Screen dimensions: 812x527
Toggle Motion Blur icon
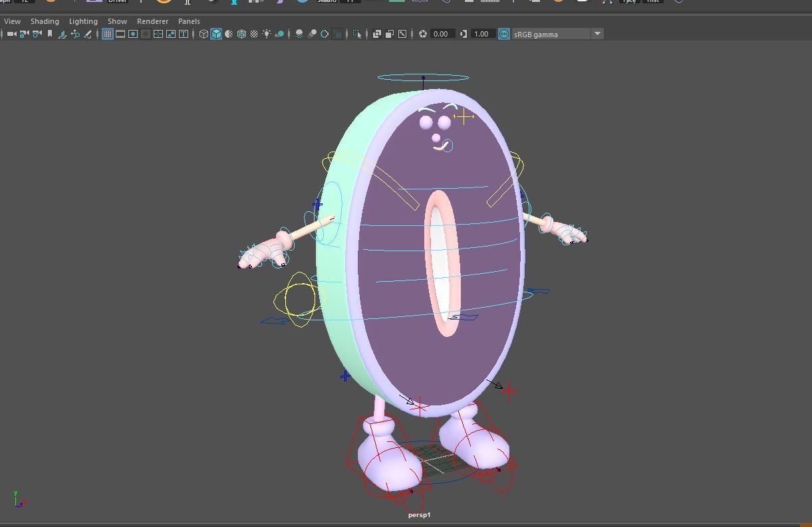coord(312,34)
